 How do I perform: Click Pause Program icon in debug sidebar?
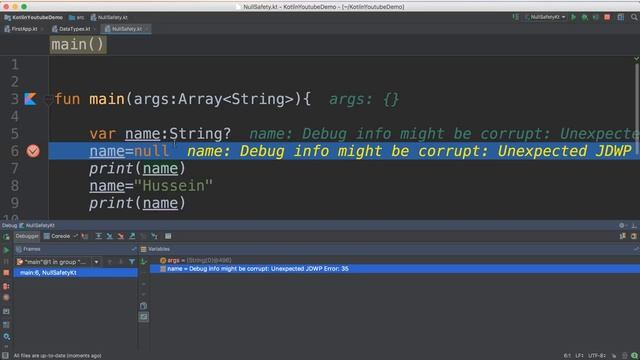tap(6, 261)
